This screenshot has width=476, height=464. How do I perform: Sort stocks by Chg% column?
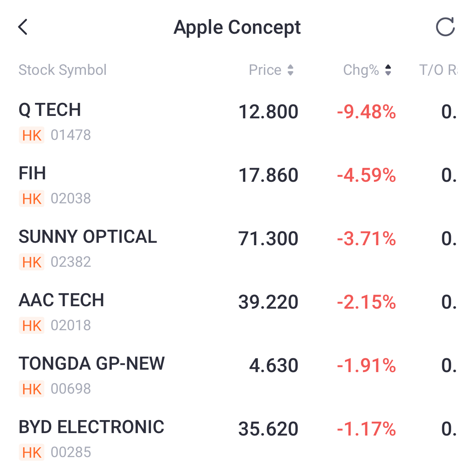367,70
